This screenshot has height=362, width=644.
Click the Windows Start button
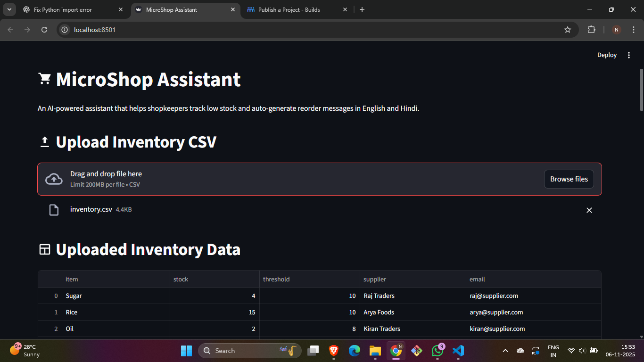[186, 351]
